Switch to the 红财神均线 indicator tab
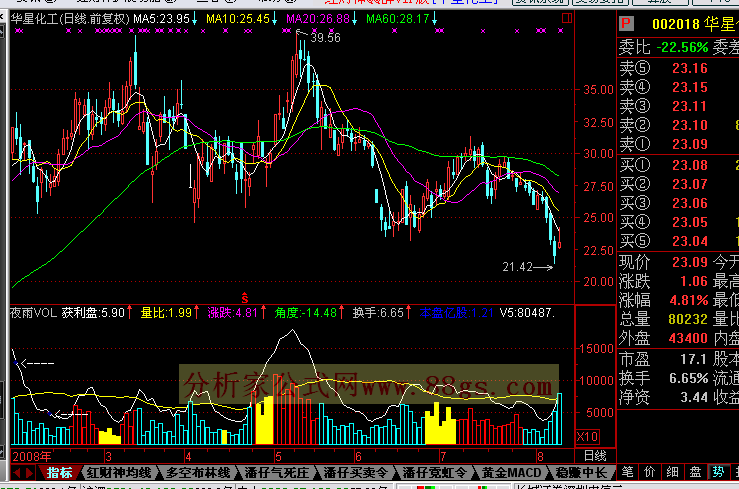Screen dimensions: 739x489 119,473
